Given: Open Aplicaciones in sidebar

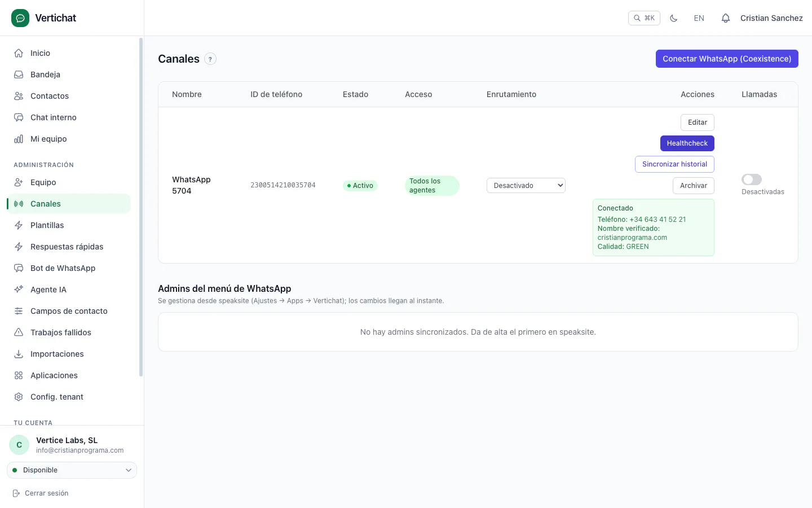Looking at the screenshot, I should [69, 375].
